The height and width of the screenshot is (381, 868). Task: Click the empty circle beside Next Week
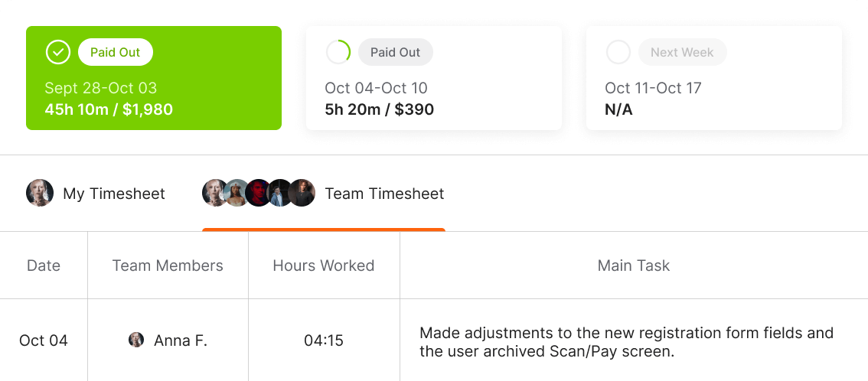pos(618,53)
